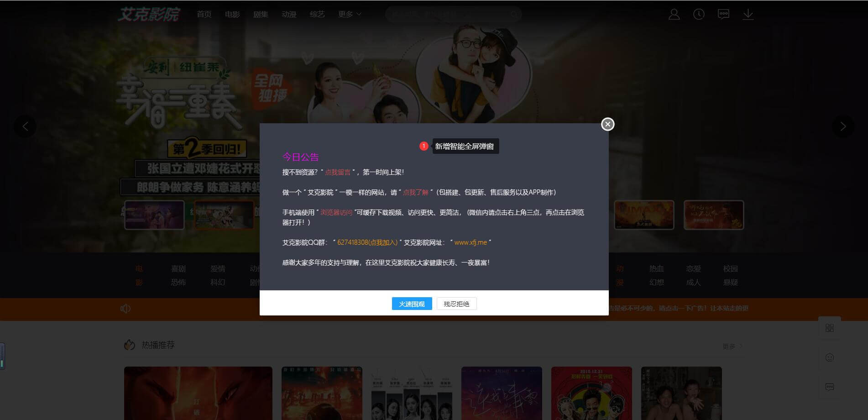
Task: Open the 电影 nav item
Action: pos(232,14)
